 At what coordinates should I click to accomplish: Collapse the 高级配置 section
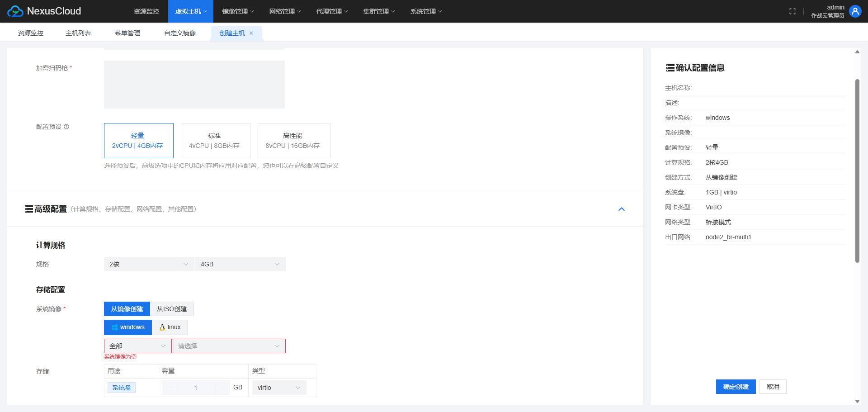(x=621, y=209)
